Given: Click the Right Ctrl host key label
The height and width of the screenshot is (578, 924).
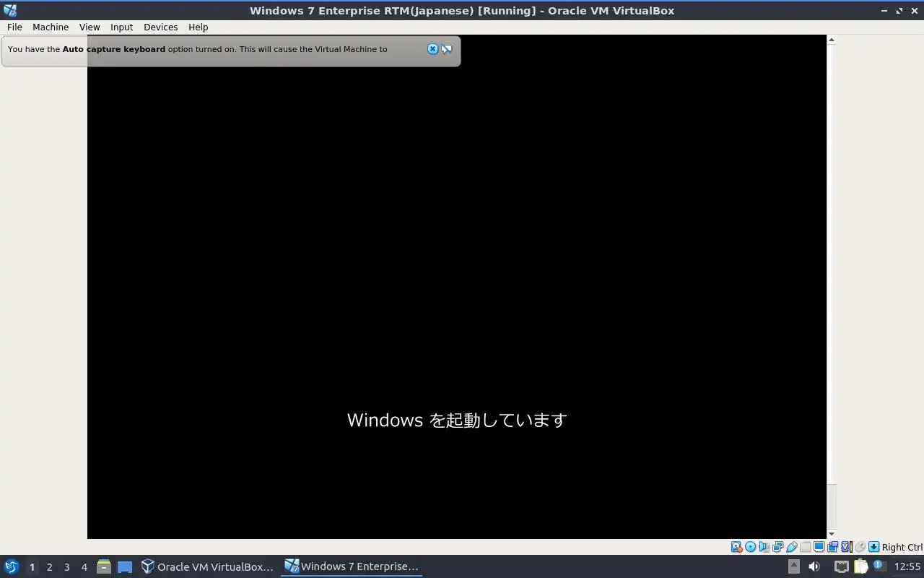Looking at the screenshot, I should pyautogui.click(x=902, y=548).
